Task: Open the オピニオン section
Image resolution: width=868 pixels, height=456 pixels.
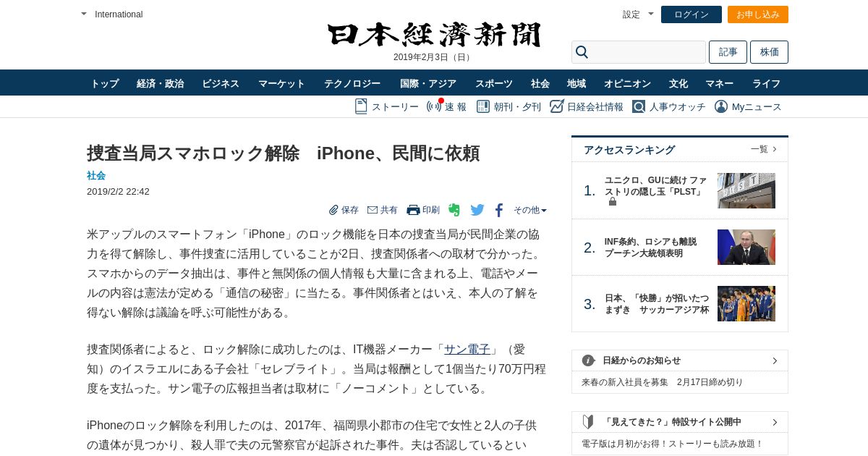Action: [x=627, y=83]
